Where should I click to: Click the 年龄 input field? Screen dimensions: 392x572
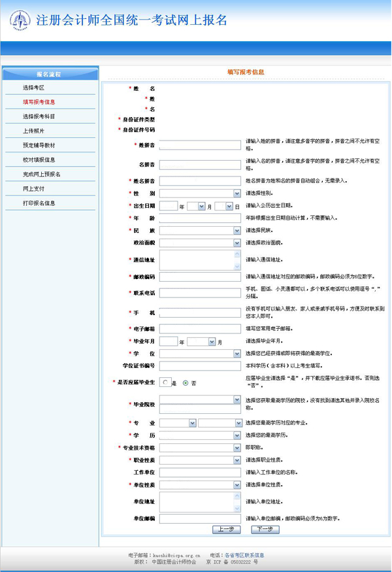click(x=200, y=218)
